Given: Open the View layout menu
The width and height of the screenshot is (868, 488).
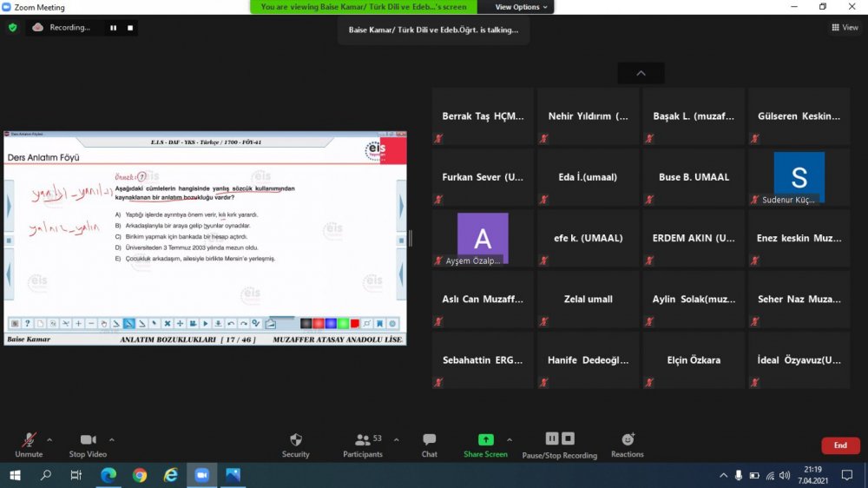Looking at the screenshot, I should 845,28.
